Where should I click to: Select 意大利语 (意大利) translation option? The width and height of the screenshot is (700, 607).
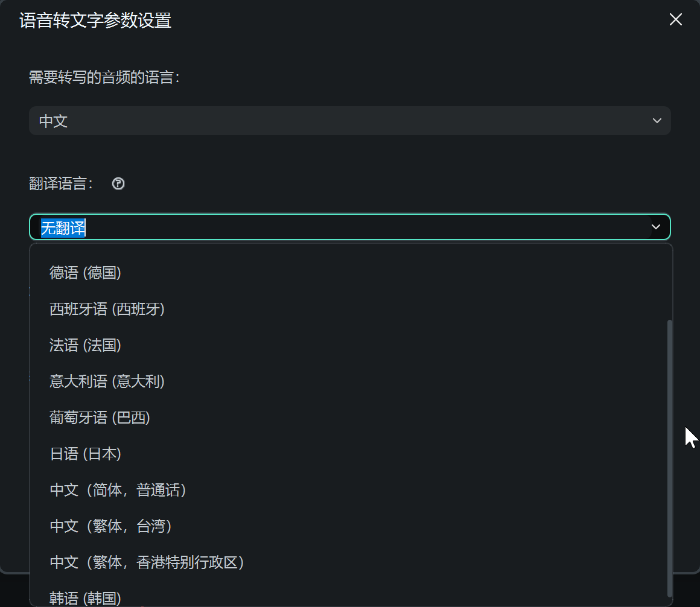pyautogui.click(x=107, y=381)
